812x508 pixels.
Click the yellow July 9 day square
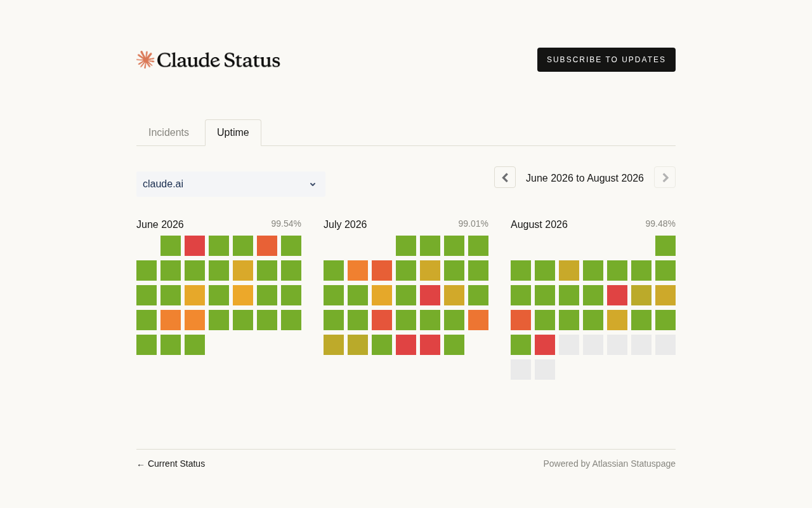(430, 271)
